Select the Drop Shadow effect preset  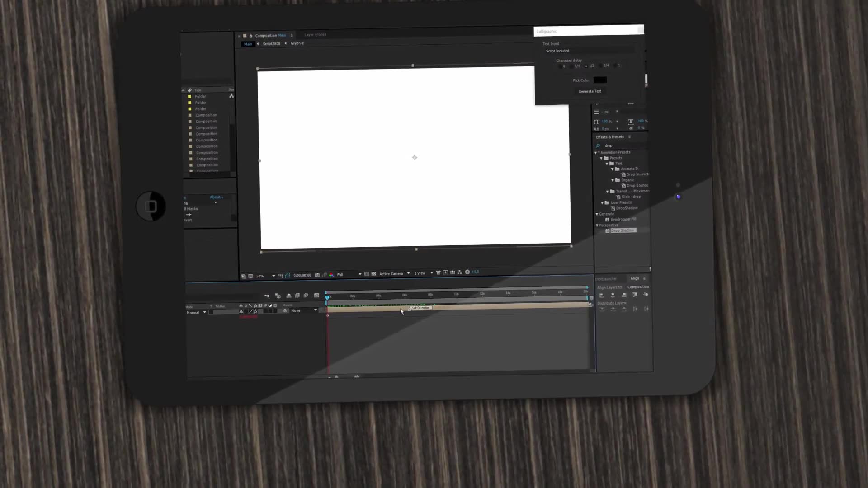(x=623, y=230)
